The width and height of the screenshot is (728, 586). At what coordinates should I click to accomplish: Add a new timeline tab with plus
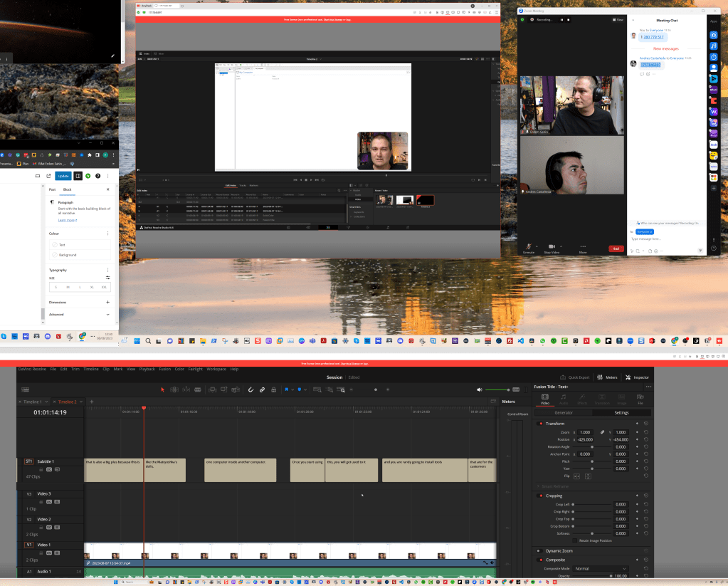pyautogui.click(x=92, y=402)
